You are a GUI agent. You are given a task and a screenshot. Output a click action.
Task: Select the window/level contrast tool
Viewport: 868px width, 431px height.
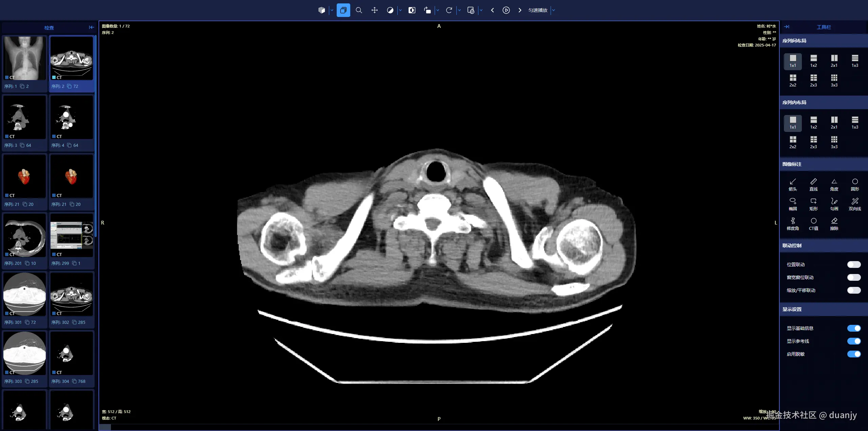(x=390, y=10)
